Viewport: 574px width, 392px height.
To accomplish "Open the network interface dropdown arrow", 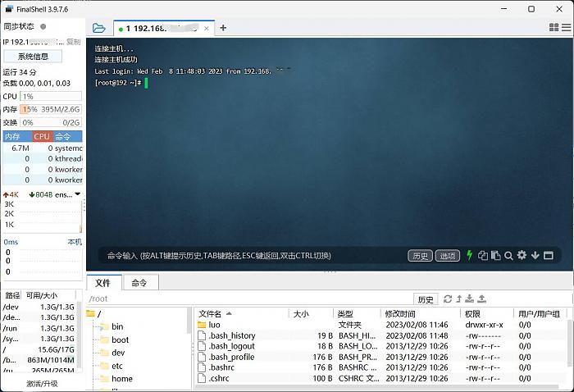I will click(x=78, y=194).
